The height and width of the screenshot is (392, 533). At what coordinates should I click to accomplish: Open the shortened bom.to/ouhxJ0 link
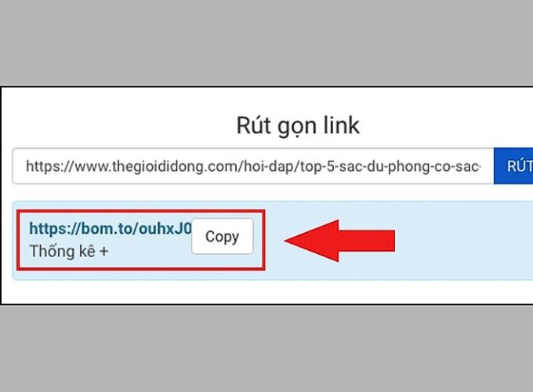(111, 228)
